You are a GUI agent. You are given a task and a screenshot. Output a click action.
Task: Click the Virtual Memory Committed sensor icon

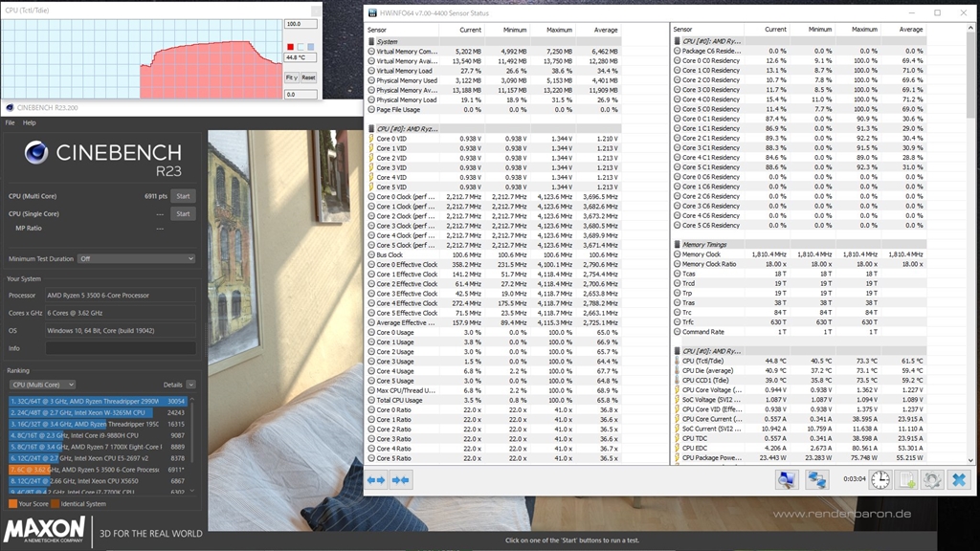point(371,52)
